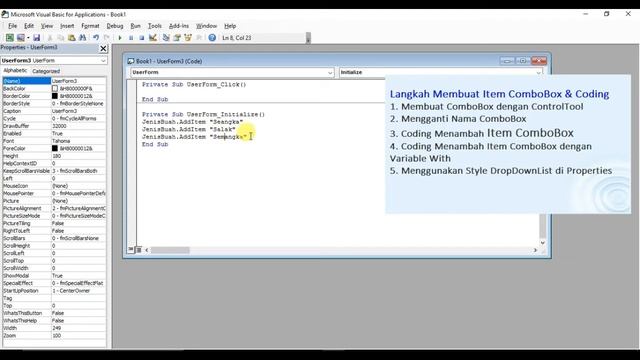Switch to the Categorized properties tab
This screenshot has height=360, width=640.
click(x=46, y=71)
